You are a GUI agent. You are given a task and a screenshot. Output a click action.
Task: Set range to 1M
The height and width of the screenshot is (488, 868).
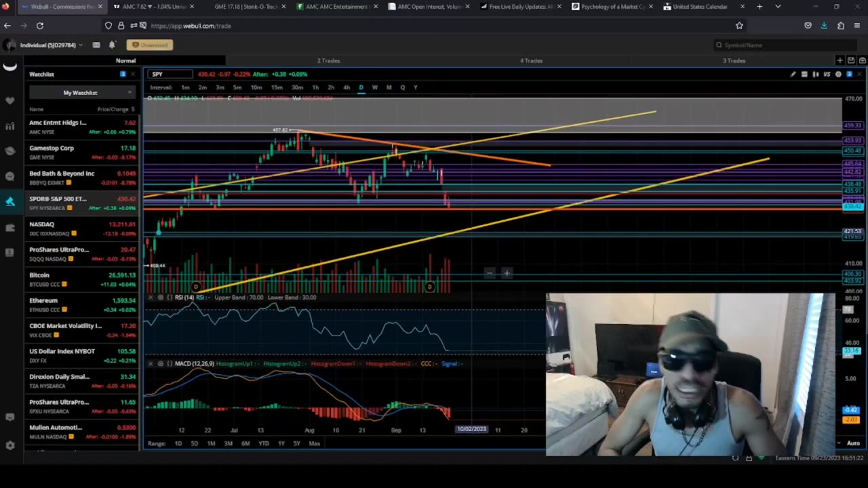[x=211, y=443]
